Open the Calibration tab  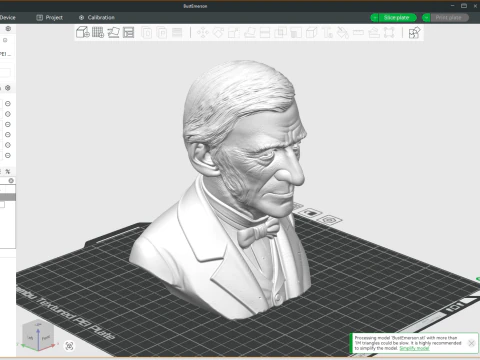97,17
